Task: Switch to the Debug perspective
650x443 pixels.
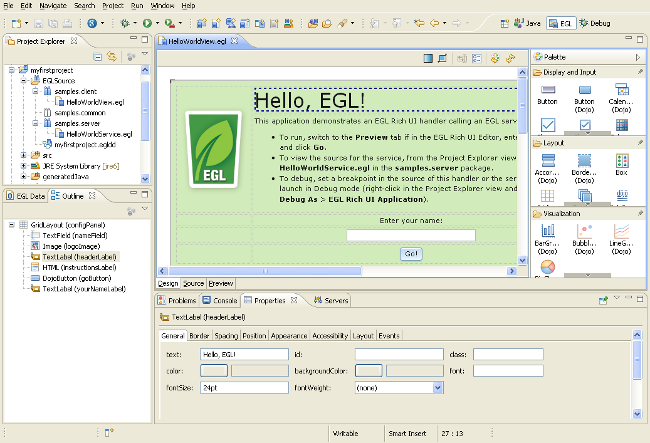Action: (595, 24)
